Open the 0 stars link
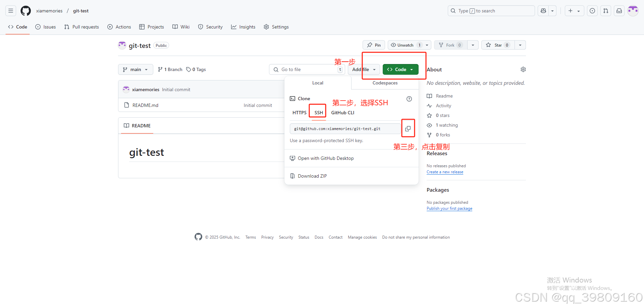The image size is (644, 308). point(438,115)
